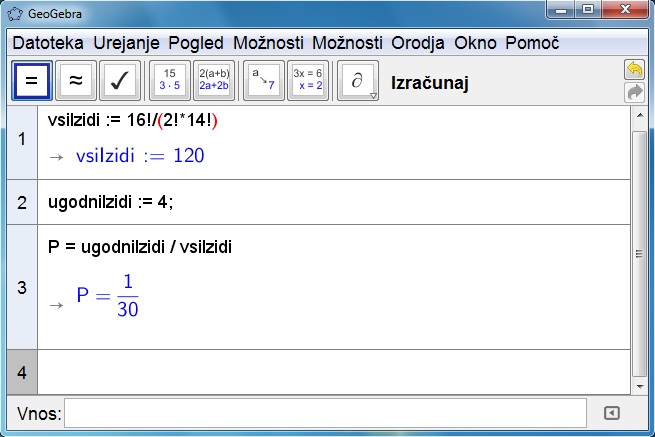Click the output P = 1/30

click(107, 296)
